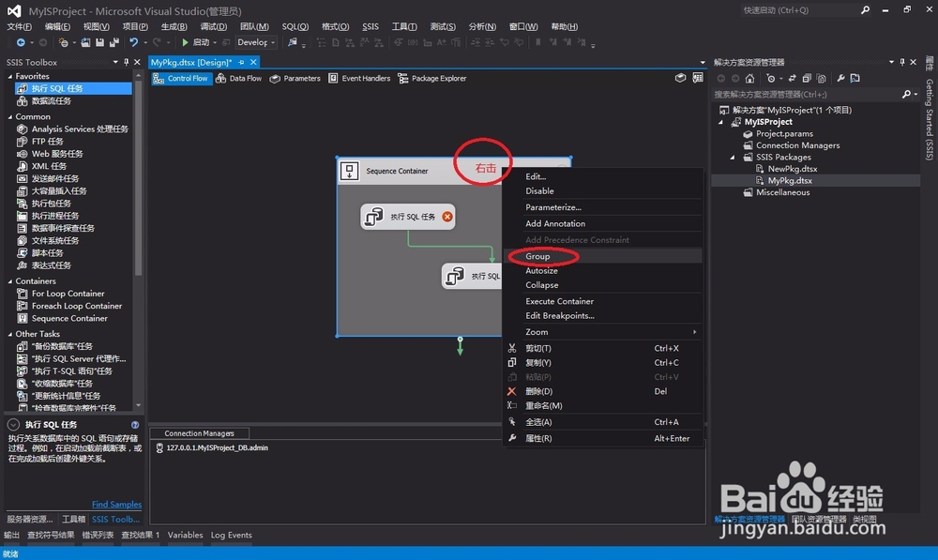Viewport: 938px width, 560px height.
Task: Open the 启动 start options dropdown arrow
Action: (x=215, y=43)
